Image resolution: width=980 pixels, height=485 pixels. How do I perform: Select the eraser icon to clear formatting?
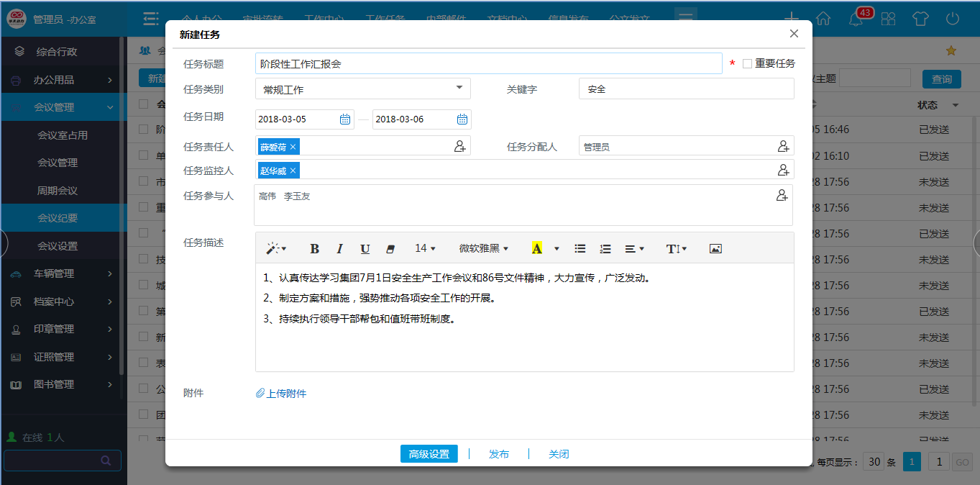pos(390,248)
